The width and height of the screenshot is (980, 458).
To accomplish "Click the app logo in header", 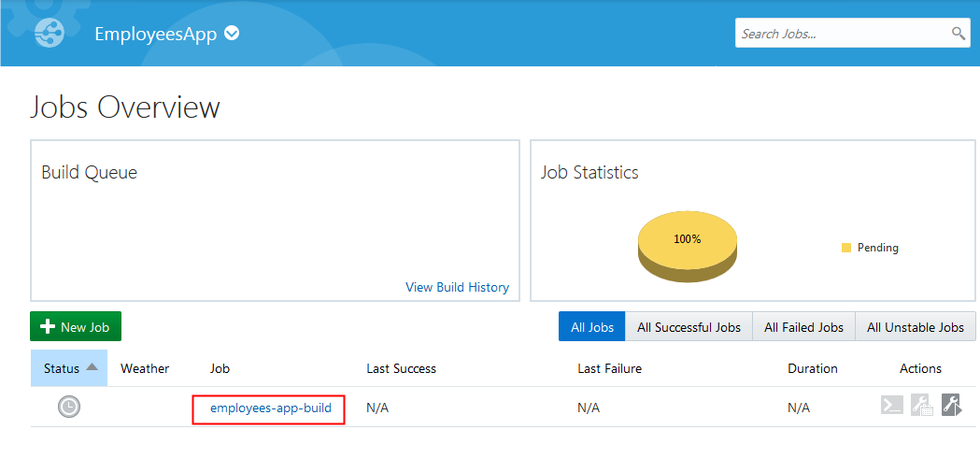I will point(50,33).
